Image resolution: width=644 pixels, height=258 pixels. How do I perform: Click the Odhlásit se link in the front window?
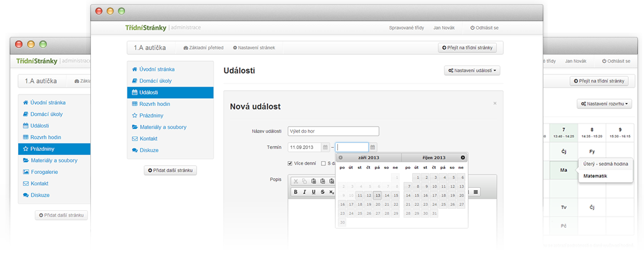click(x=485, y=28)
